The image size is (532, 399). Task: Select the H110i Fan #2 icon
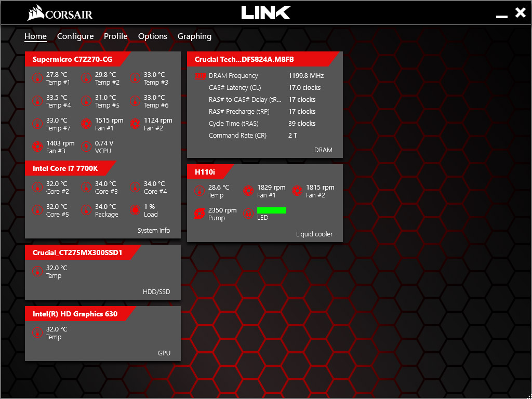[x=297, y=191]
